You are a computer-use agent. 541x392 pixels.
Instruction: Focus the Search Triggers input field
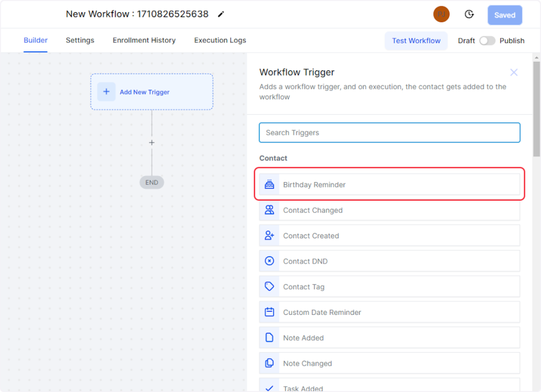[x=389, y=133]
